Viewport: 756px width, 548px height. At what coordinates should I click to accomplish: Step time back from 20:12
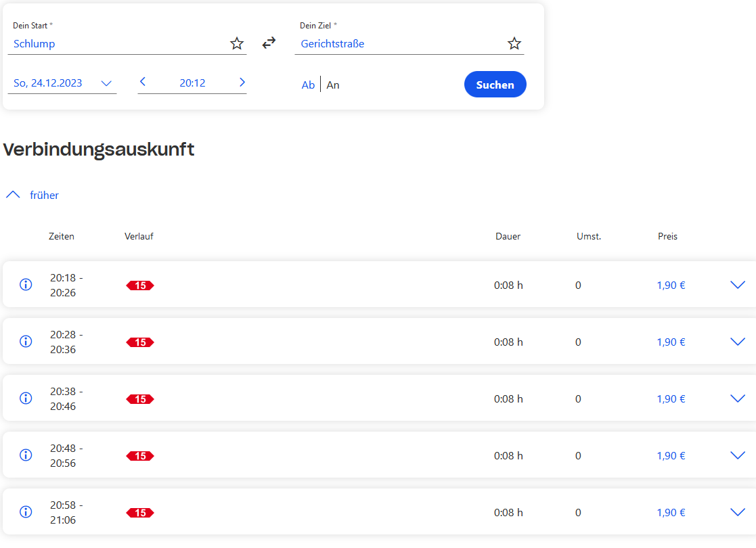[x=143, y=82]
